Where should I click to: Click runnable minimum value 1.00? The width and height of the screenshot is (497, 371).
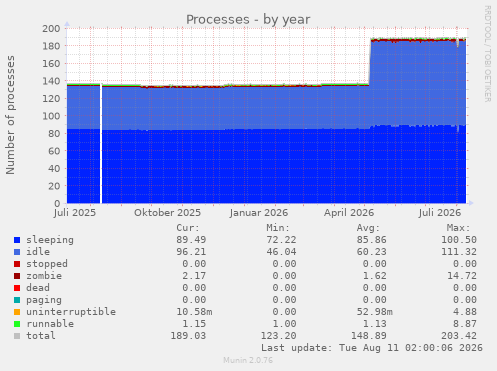click(x=284, y=324)
